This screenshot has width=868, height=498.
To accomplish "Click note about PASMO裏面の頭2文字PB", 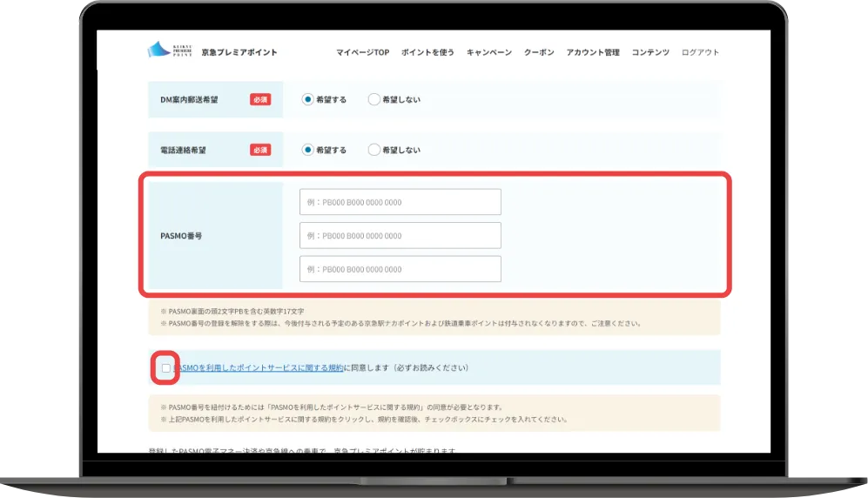I will click(232, 312).
